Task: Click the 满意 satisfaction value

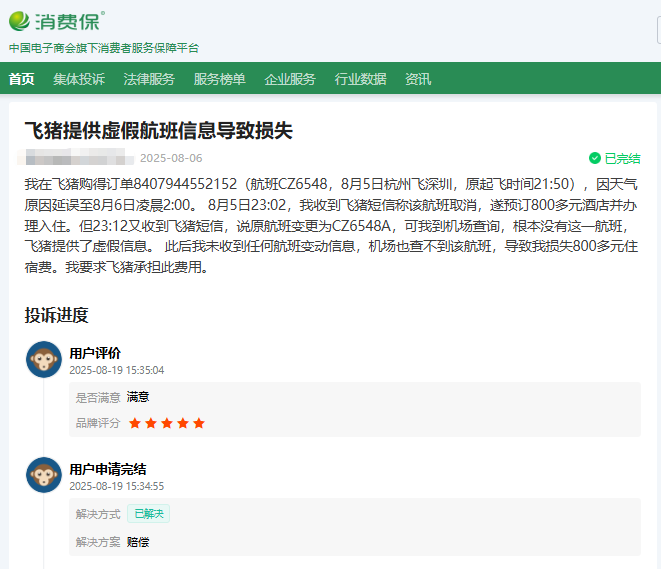Action: click(138, 397)
